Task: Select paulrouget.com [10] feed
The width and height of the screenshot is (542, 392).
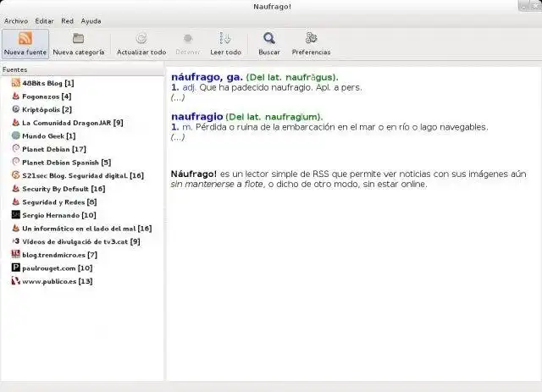Action: [58, 268]
